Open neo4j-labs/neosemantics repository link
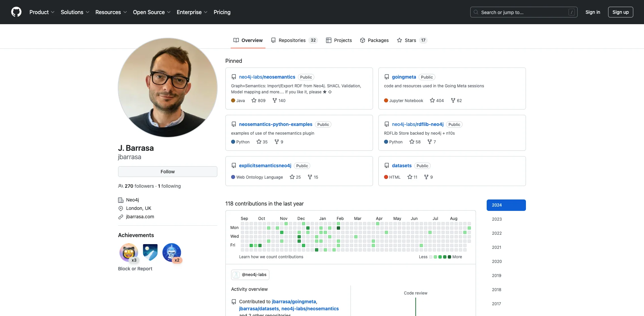Viewport: 644px width, 316px height. click(x=267, y=77)
